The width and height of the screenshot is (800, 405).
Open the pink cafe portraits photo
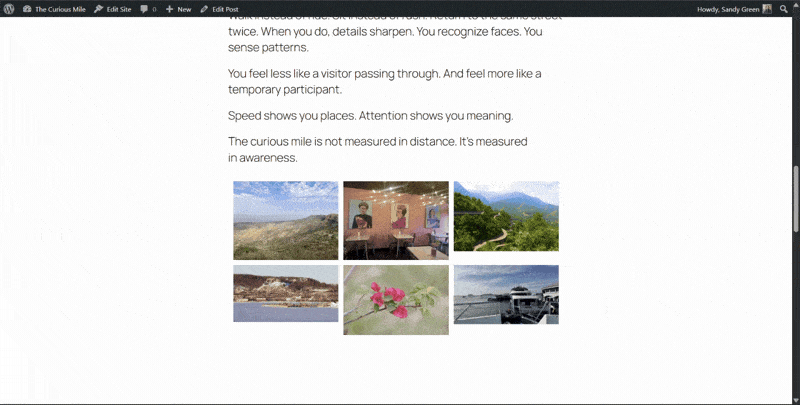[x=395, y=220]
